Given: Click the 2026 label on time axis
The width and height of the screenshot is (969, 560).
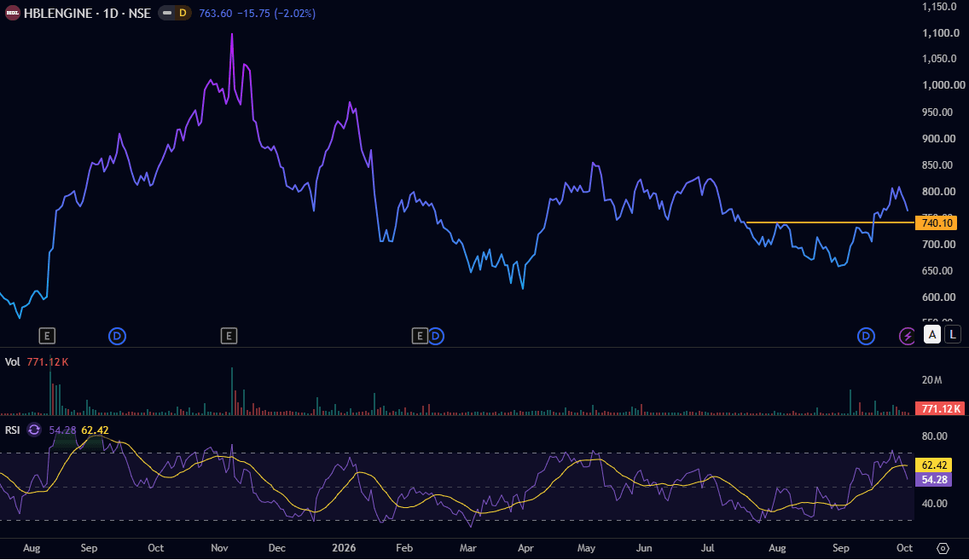Looking at the screenshot, I should (344, 548).
